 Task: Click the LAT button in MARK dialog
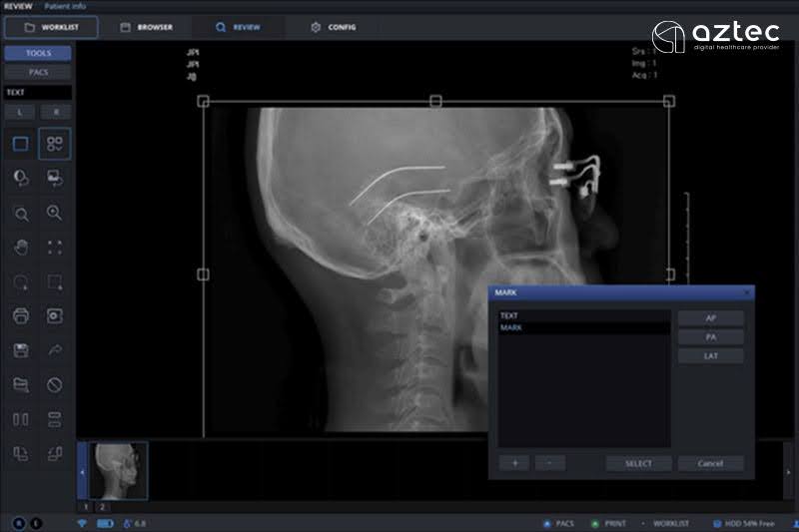[x=711, y=356]
